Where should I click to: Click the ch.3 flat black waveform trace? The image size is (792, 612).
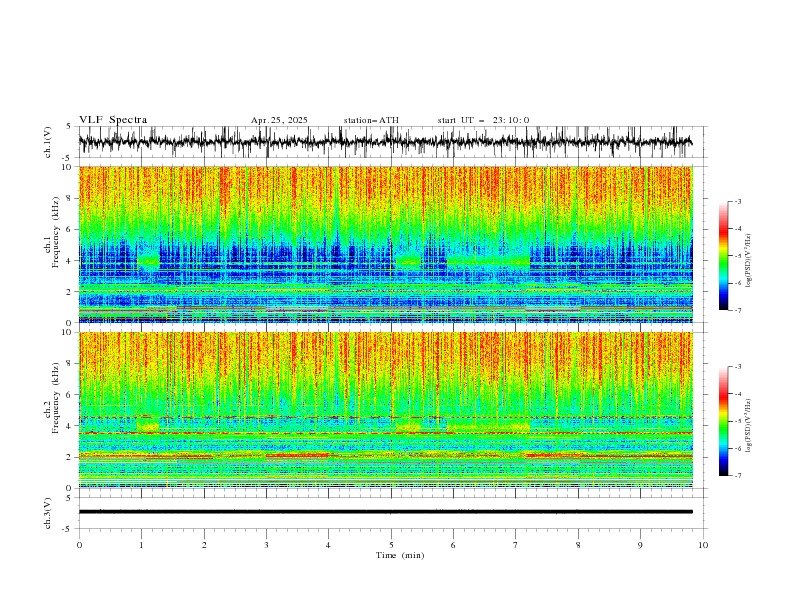(385, 512)
